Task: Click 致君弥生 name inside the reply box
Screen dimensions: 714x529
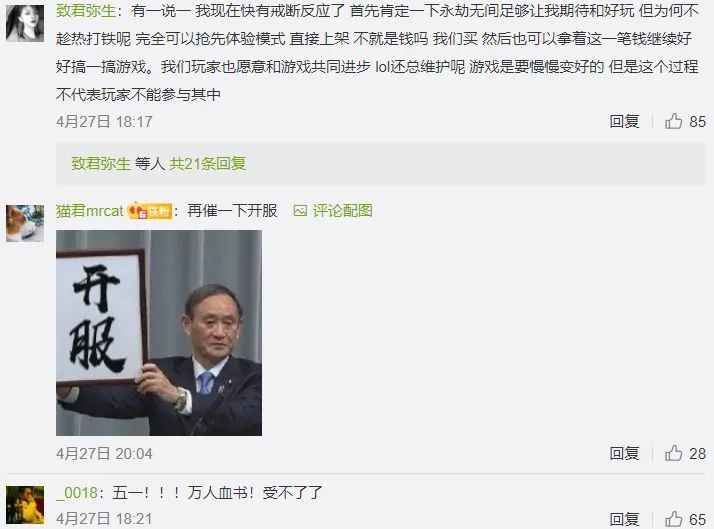Action: (101, 163)
